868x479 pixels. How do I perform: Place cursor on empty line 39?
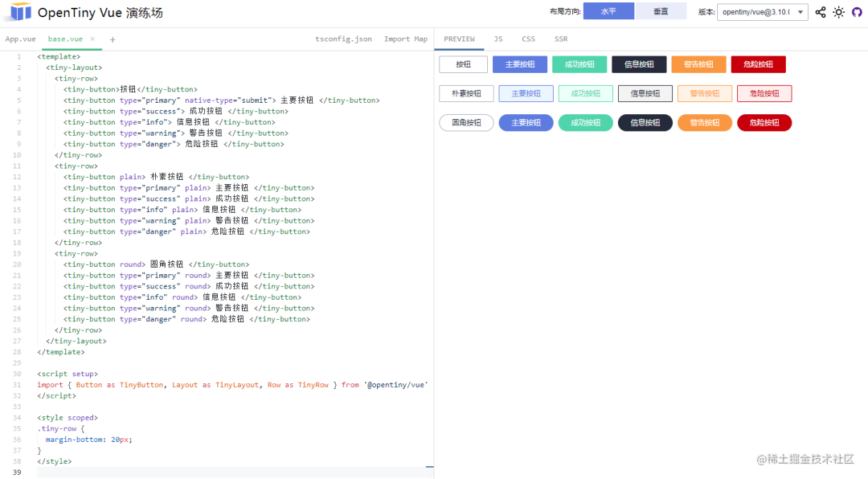pyautogui.click(x=235, y=473)
